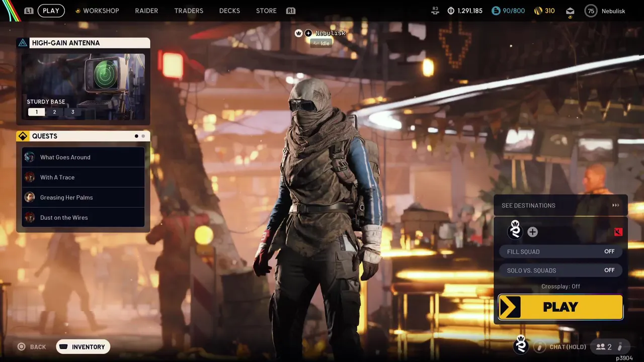644x362 pixels.
Task: Open the With A Trace quest
Action: pyautogui.click(x=83, y=177)
